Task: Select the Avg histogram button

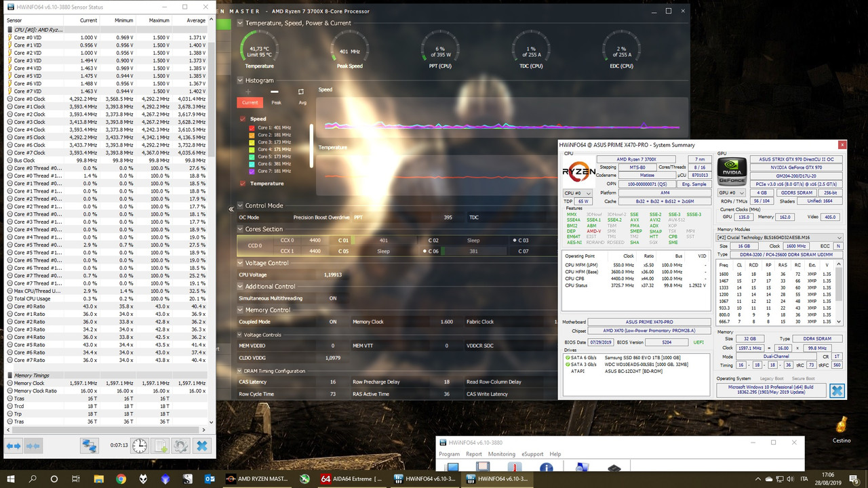Action: pos(302,102)
